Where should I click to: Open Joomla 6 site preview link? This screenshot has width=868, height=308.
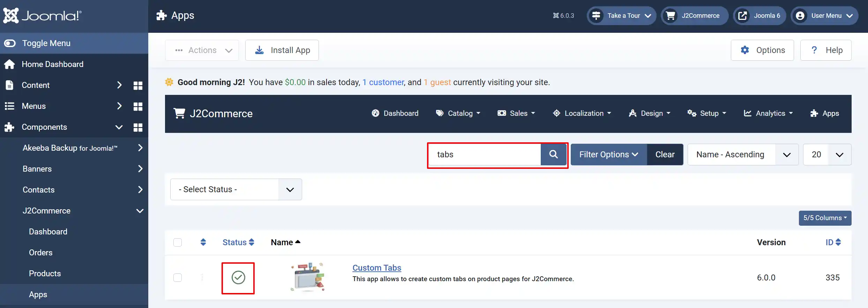click(759, 16)
